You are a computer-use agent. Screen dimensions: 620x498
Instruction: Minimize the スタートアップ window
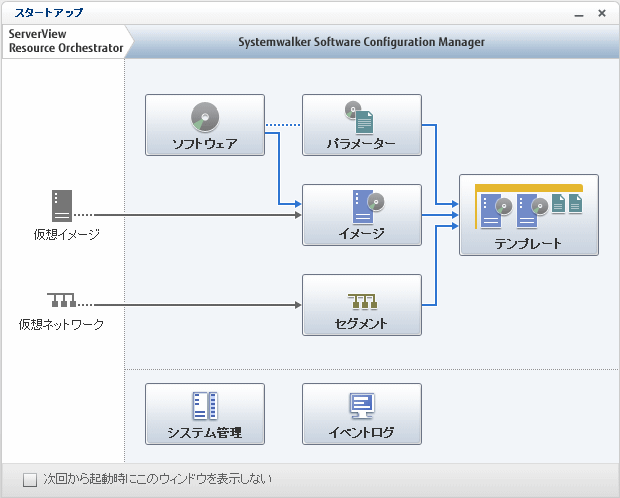tap(579, 13)
